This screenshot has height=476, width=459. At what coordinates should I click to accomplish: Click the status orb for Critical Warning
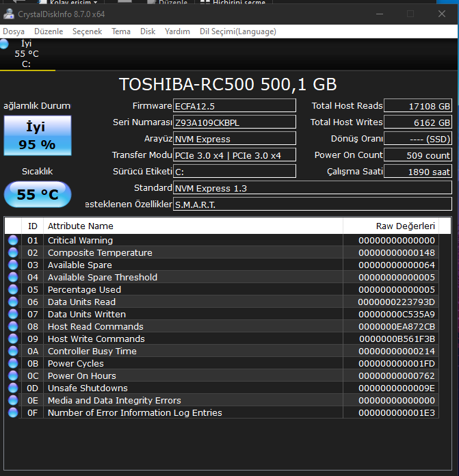point(13,240)
